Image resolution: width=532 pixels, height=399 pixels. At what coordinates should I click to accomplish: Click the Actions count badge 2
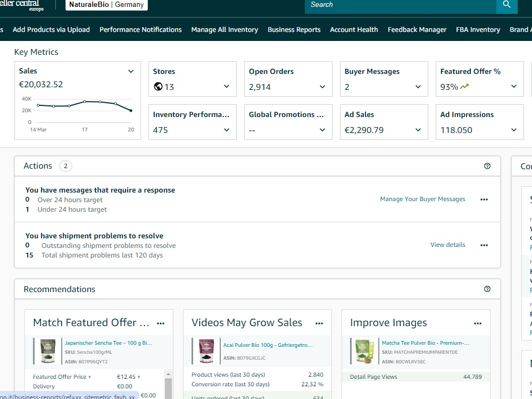point(65,166)
